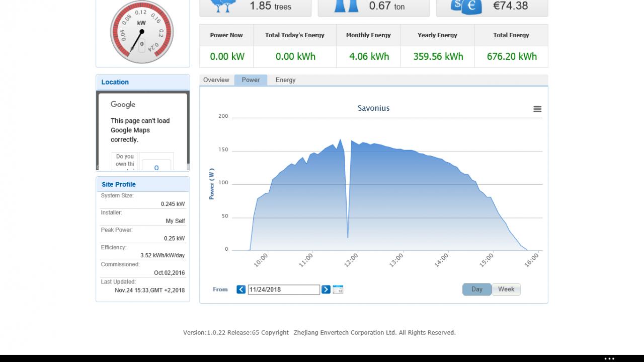Click the kW power gauge dial
644x362 pixels.
(x=142, y=32)
